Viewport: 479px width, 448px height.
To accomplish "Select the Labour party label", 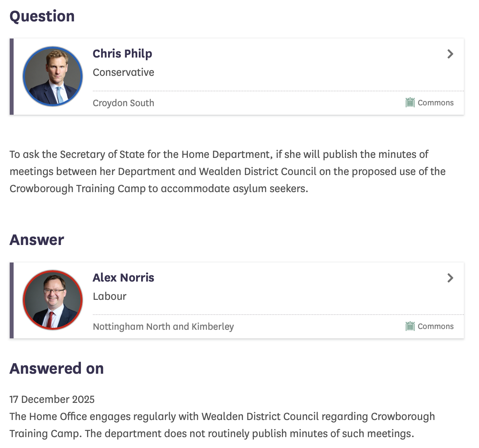I will tap(110, 296).
